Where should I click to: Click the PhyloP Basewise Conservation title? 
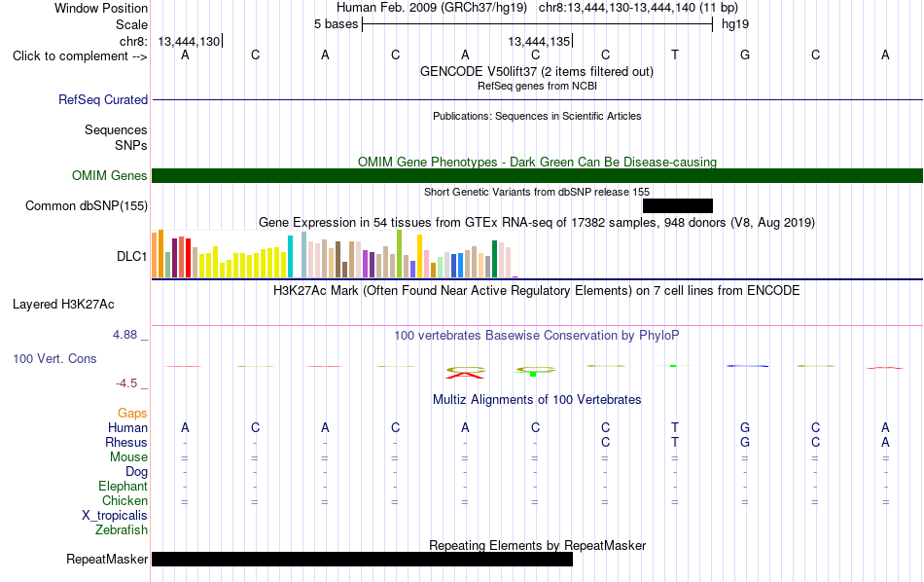pos(537,336)
